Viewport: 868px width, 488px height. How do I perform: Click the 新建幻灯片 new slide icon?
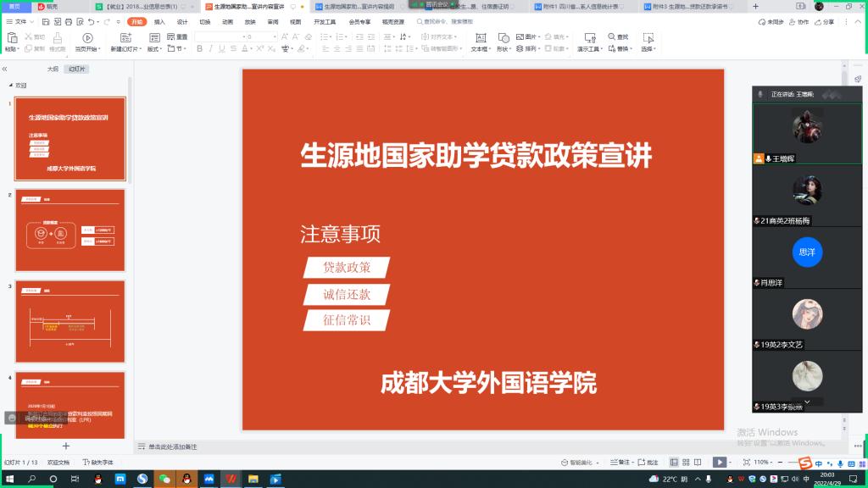(126, 37)
